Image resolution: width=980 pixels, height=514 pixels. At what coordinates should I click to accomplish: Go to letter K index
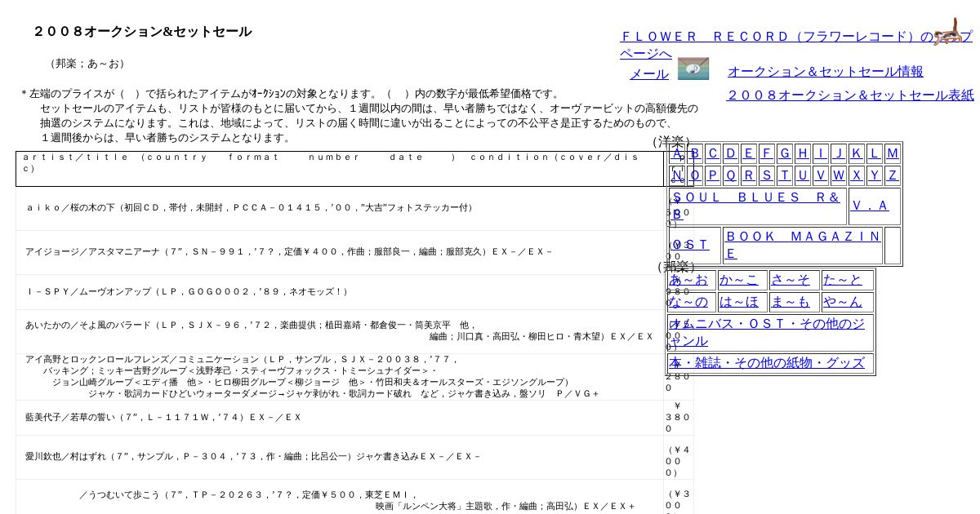(857, 153)
